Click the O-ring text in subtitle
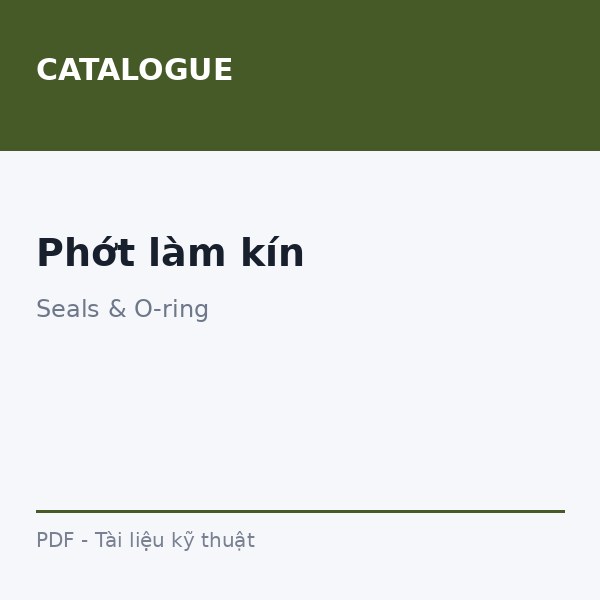The height and width of the screenshot is (600, 600). pos(171,309)
